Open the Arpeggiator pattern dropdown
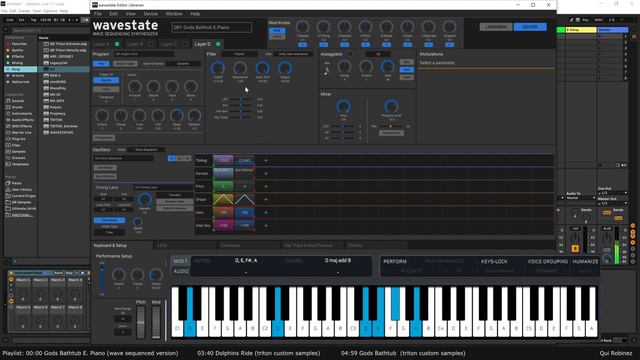Image resolution: width=640 pixels, height=360 pixels. click(x=378, y=54)
